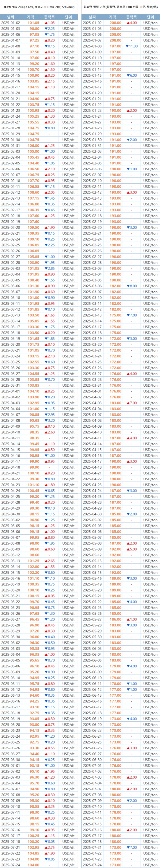Click iron ore change ▲3.25 on 2025-07-10

pyautogui.click(x=50, y=807)
